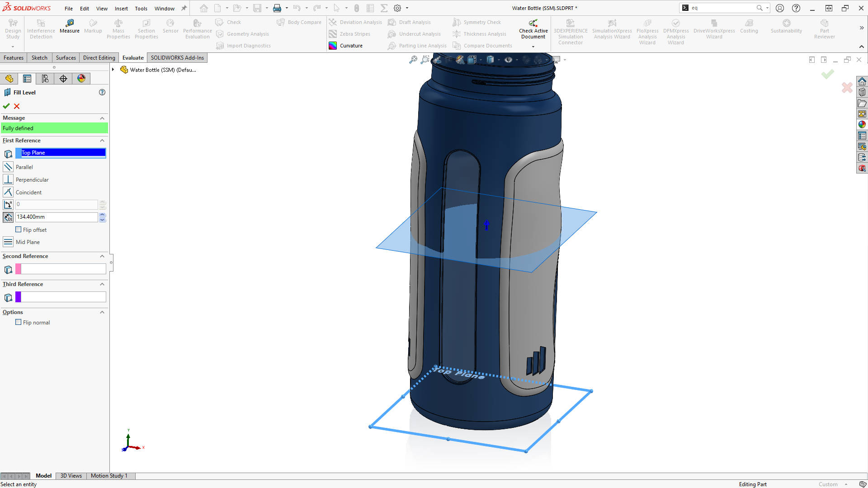Run Interference Detection
The height and width of the screenshot is (488, 868).
41,27
